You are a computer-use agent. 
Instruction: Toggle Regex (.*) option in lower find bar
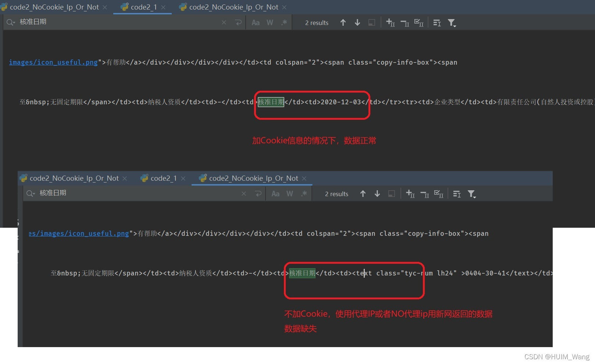304,194
